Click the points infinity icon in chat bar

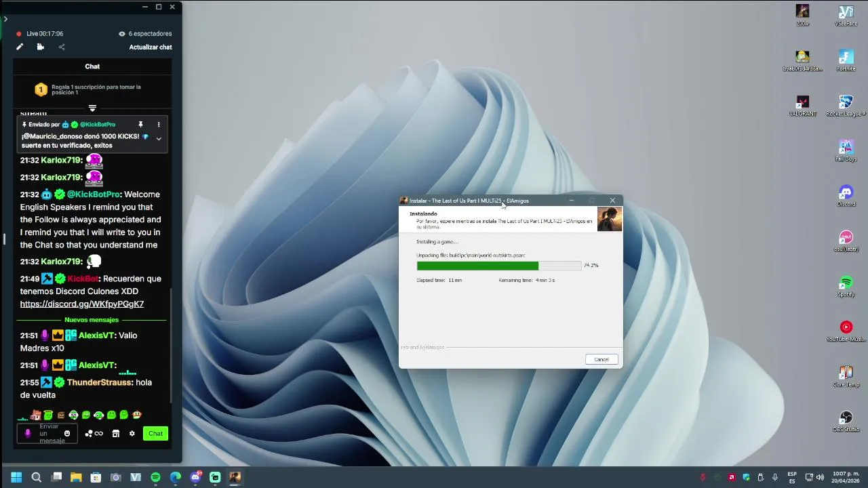[x=94, y=434]
